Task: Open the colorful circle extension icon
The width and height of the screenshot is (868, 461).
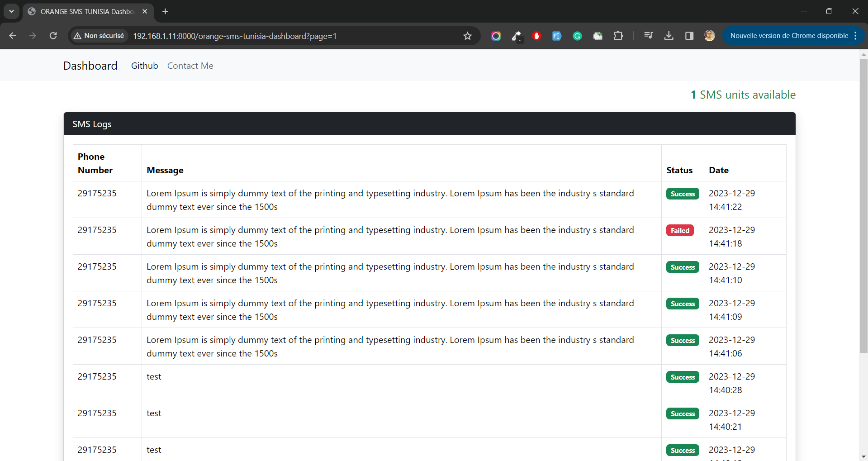Action: pyautogui.click(x=496, y=36)
